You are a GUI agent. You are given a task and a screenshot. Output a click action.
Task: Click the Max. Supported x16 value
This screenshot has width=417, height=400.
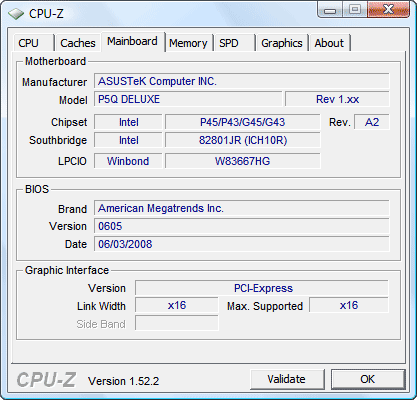click(x=349, y=305)
